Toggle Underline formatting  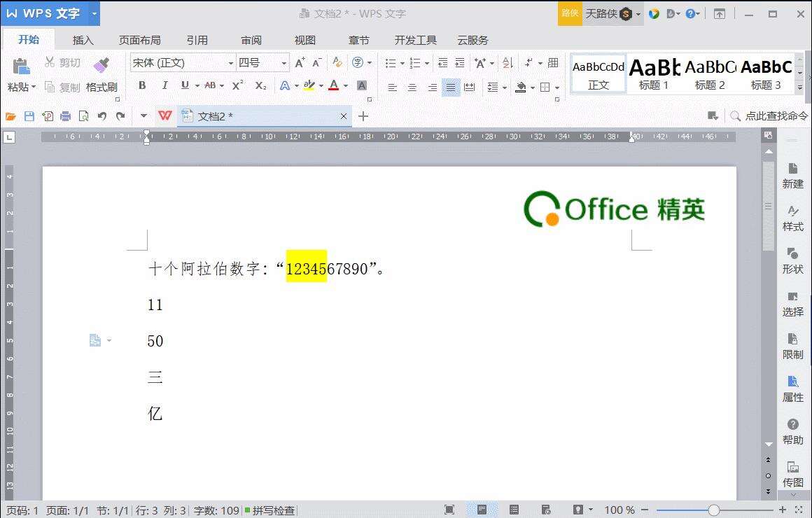point(185,85)
